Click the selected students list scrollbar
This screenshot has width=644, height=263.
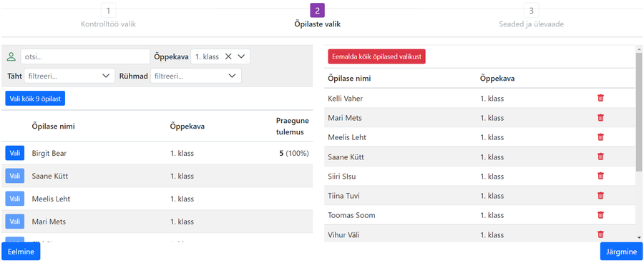pyautogui.click(x=639, y=111)
